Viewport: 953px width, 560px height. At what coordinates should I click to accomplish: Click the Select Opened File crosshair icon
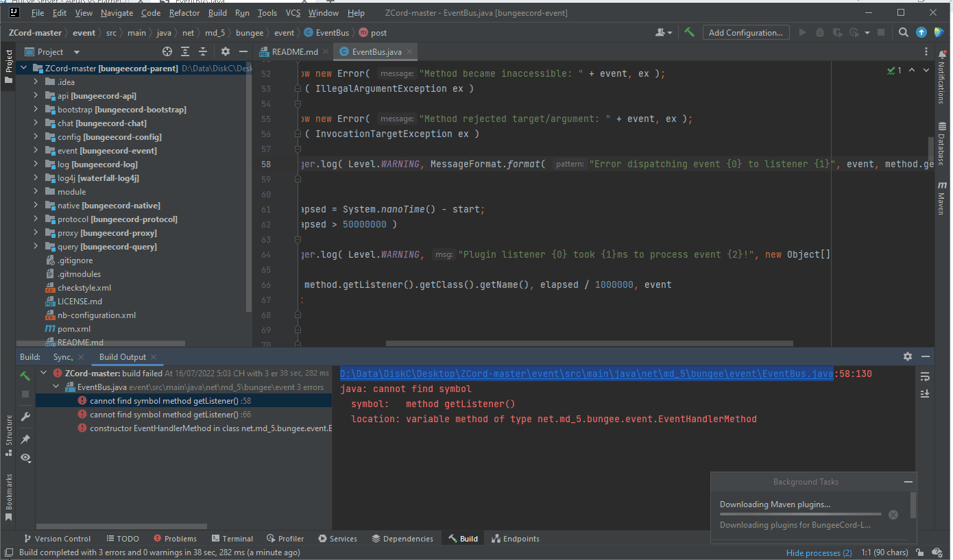[167, 51]
